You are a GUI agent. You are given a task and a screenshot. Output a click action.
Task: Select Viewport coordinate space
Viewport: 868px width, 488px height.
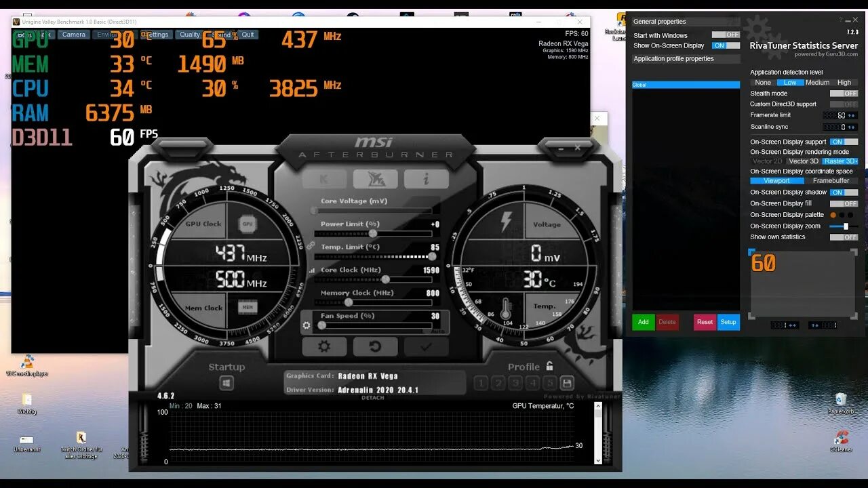coord(777,181)
